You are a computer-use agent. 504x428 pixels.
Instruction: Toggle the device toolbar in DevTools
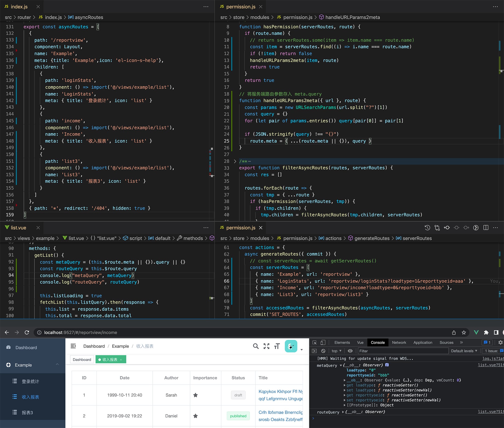pyautogui.click(x=323, y=342)
